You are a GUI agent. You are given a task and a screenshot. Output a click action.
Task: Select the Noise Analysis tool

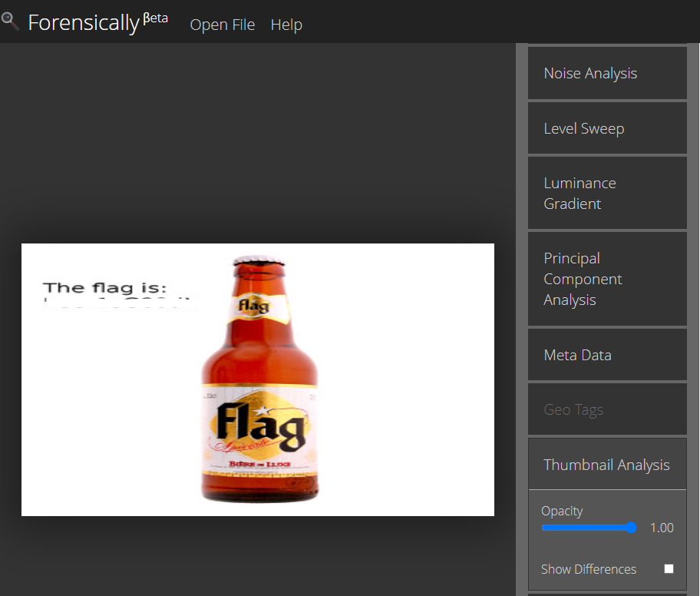[x=607, y=73]
